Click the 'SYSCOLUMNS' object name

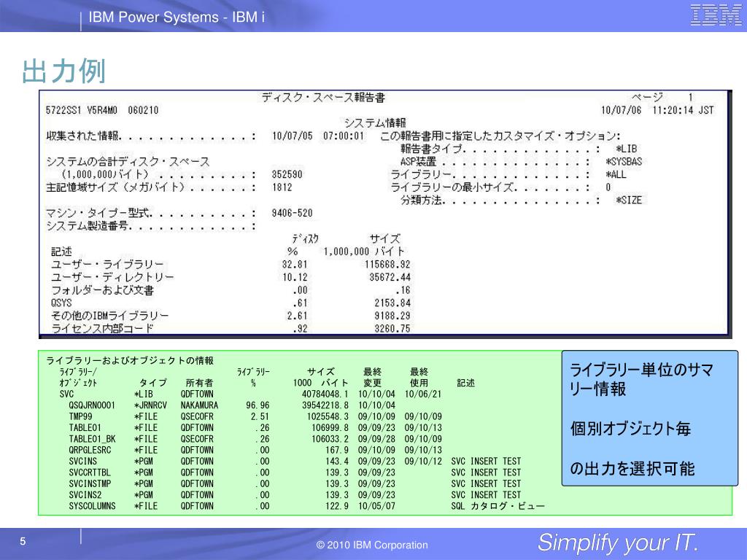coord(92,506)
